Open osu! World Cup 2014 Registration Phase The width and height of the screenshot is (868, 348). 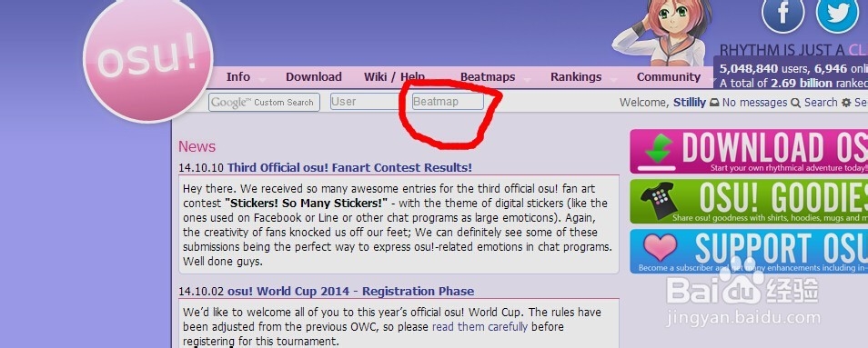351,291
